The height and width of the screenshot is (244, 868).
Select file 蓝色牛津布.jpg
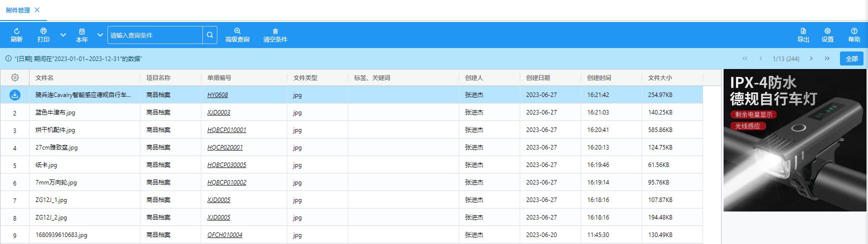[55, 112]
